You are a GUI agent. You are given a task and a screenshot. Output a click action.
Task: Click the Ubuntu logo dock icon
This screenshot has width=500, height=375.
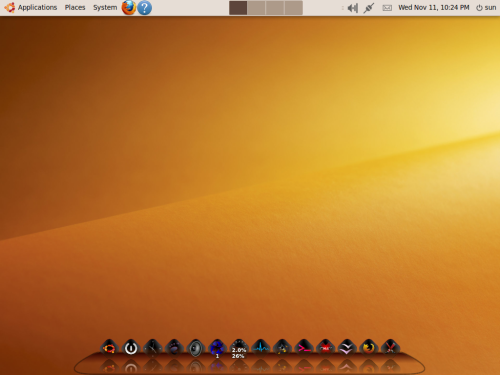tap(109, 348)
